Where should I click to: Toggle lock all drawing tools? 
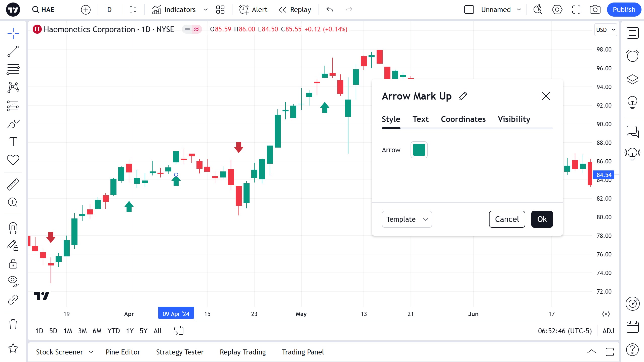(13, 264)
